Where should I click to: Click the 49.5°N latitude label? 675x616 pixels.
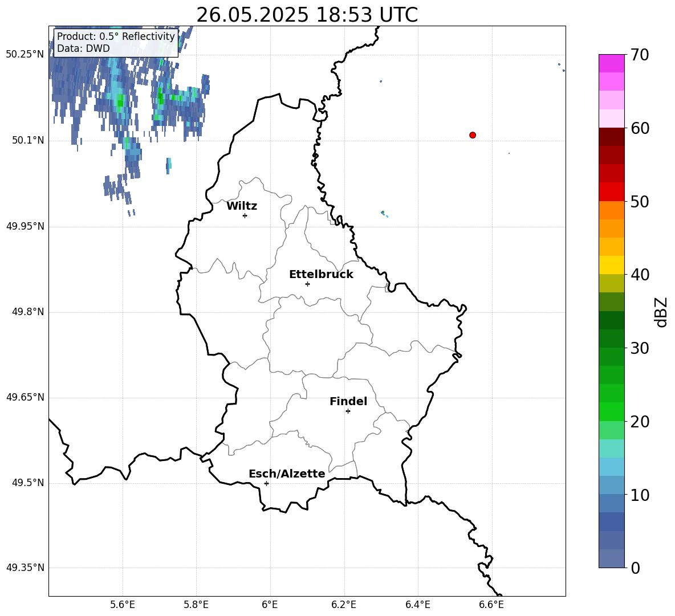(x=28, y=483)
